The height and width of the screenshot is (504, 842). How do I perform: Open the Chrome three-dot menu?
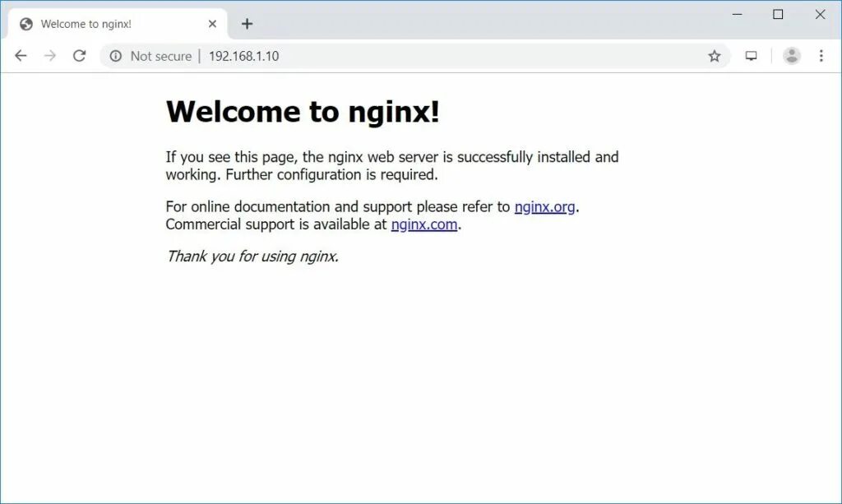coord(821,56)
